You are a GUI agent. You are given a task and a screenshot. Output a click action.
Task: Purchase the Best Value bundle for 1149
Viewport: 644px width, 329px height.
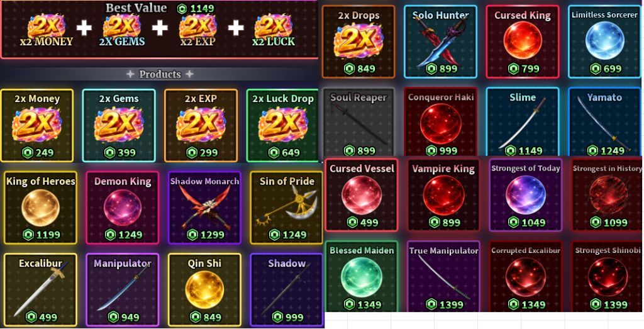(159, 29)
